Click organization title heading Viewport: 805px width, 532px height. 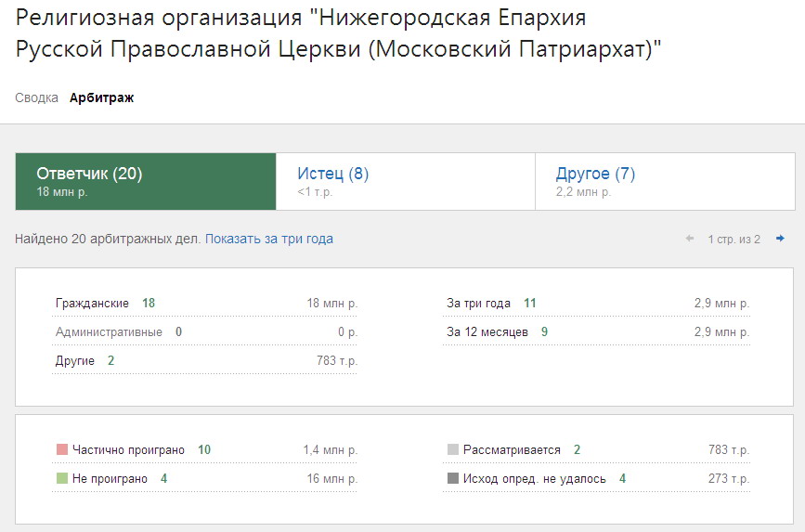point(338,34)
